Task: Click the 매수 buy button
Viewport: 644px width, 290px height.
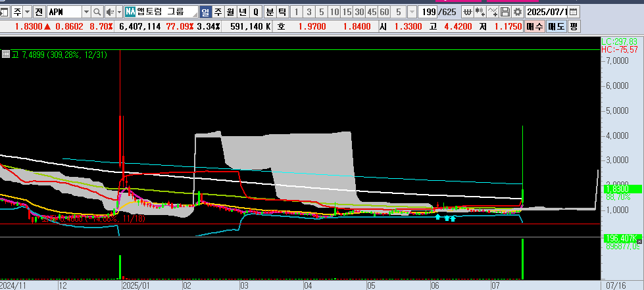Action: [x=534, y=27]
